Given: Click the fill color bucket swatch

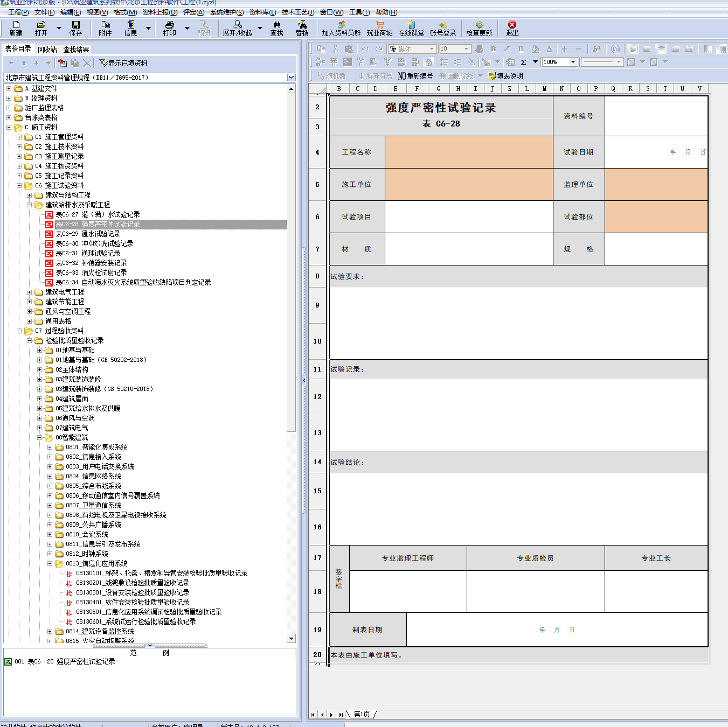Looking at the screenshot, I should click(535, 49).
